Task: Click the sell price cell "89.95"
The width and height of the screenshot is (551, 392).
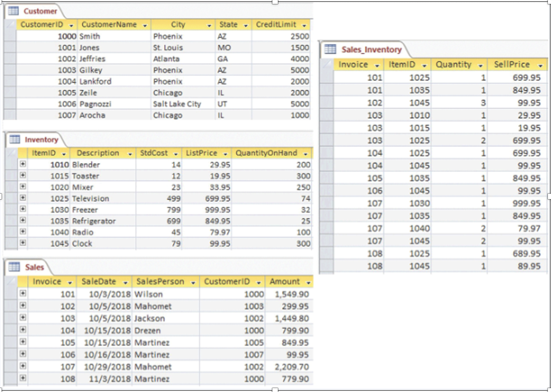Action: pos(518,266)
